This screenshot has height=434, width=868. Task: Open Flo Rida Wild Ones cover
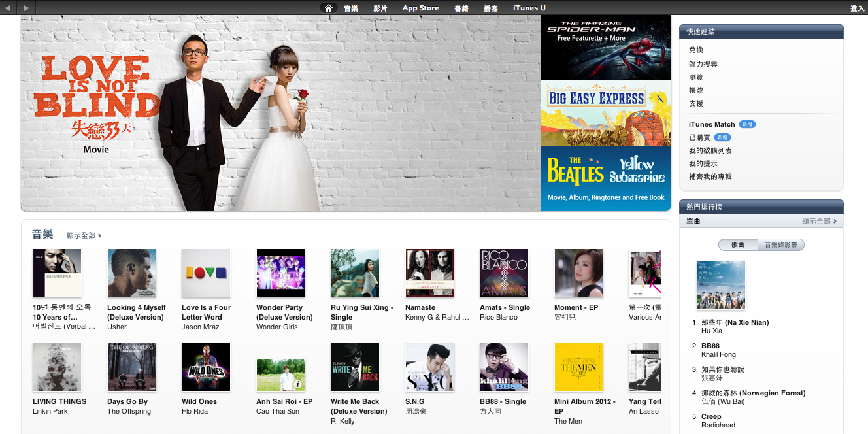(206, 367)
